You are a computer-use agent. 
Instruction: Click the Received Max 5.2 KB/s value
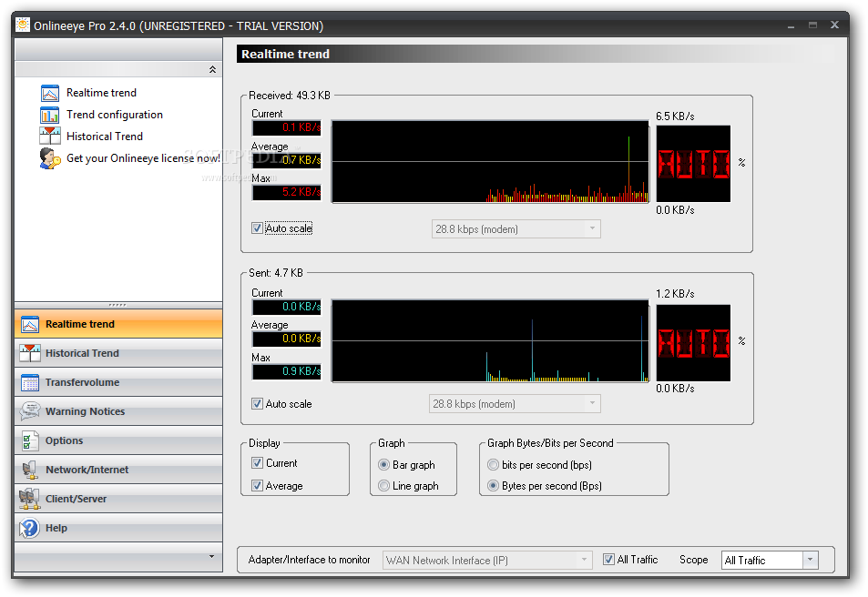[x=287, y=192]
